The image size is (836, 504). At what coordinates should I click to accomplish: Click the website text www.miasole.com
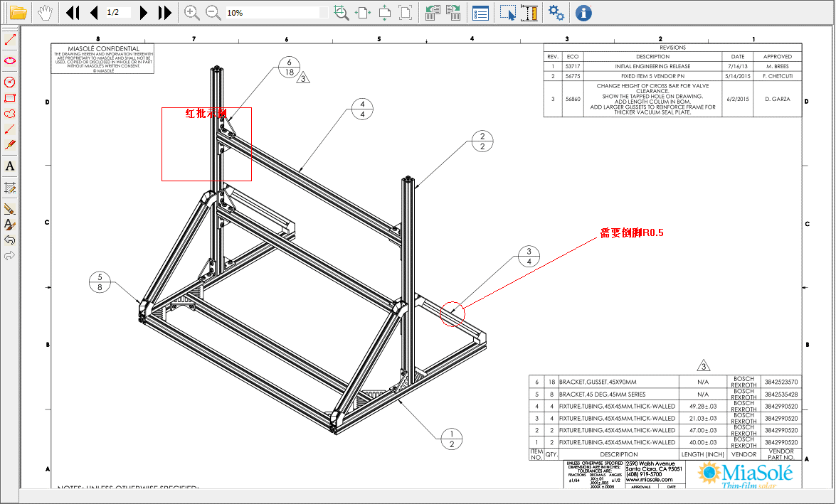click(649, 480)
